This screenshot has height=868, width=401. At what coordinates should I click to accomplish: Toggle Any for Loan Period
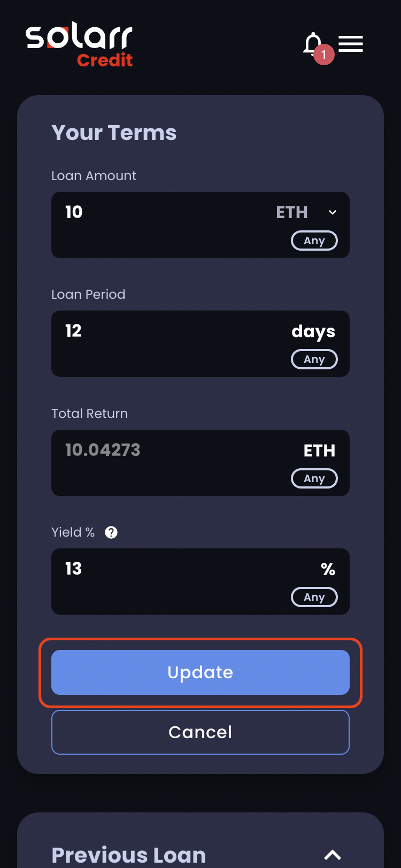[314, 359]
